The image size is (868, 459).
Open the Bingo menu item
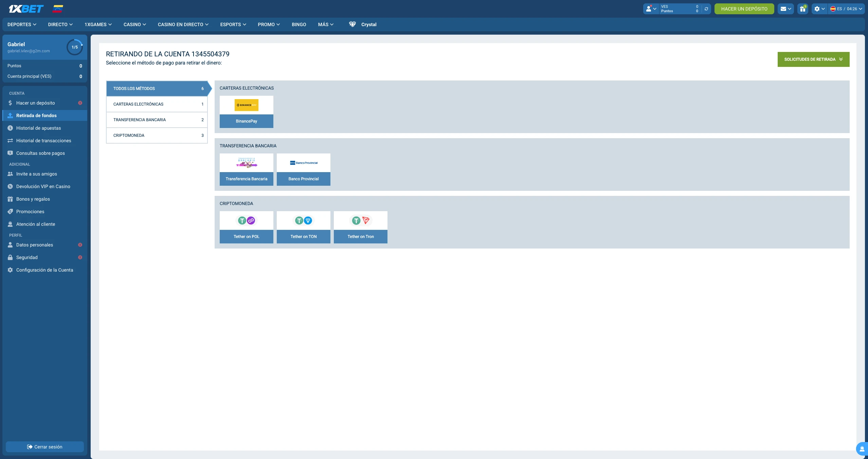point(299,24)
